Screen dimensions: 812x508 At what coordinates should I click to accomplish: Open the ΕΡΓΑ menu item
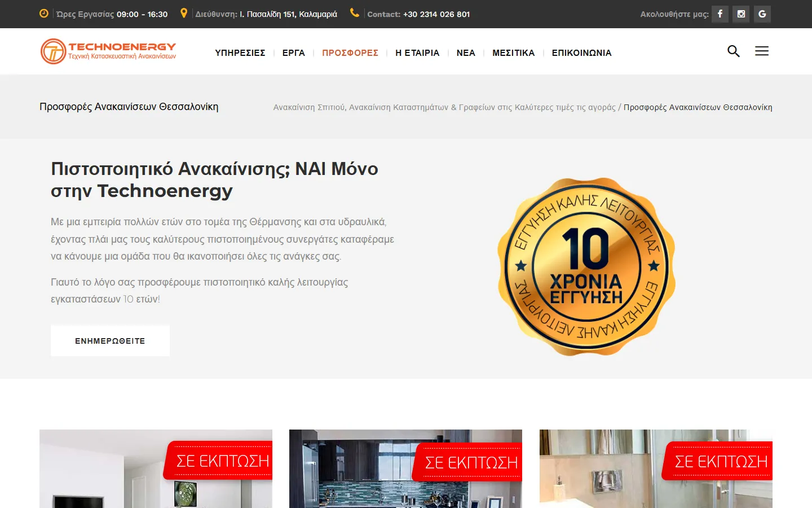click(x=294, y=52)
